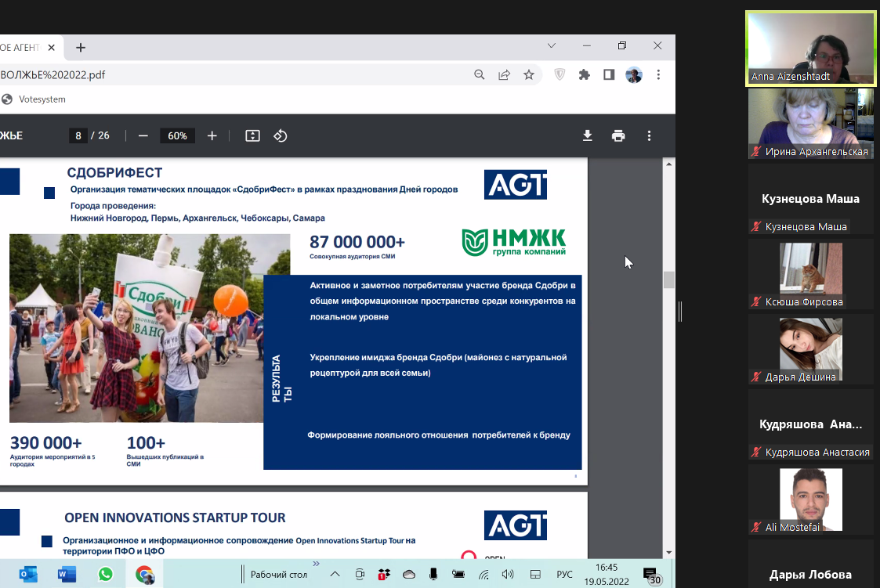Image resolution: width=880 pixels, height=588 pixels.
Task: Open a new browser tab
Action: (x=81, y=48)
